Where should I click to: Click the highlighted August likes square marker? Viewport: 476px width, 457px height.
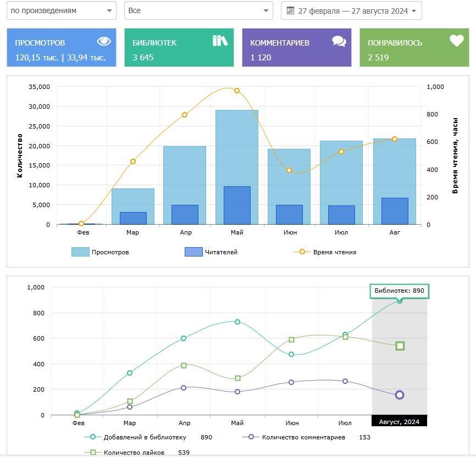pyautogui.click(x=400, y=346)
